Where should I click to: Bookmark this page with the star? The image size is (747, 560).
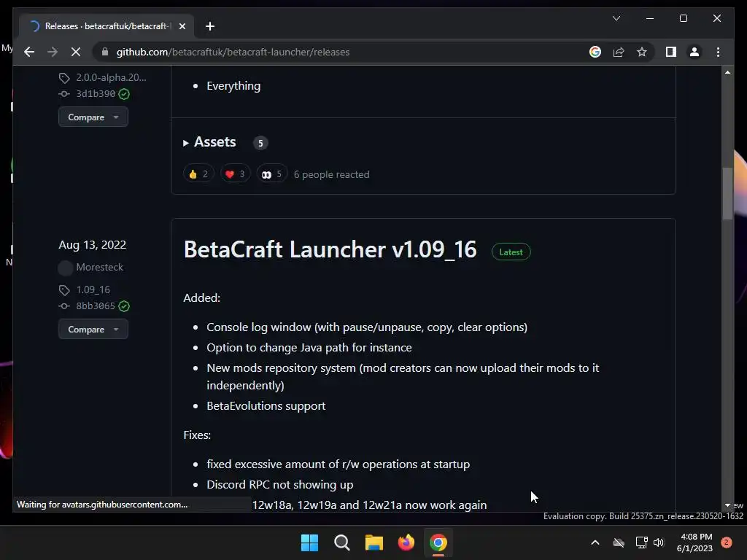point(642,52)
